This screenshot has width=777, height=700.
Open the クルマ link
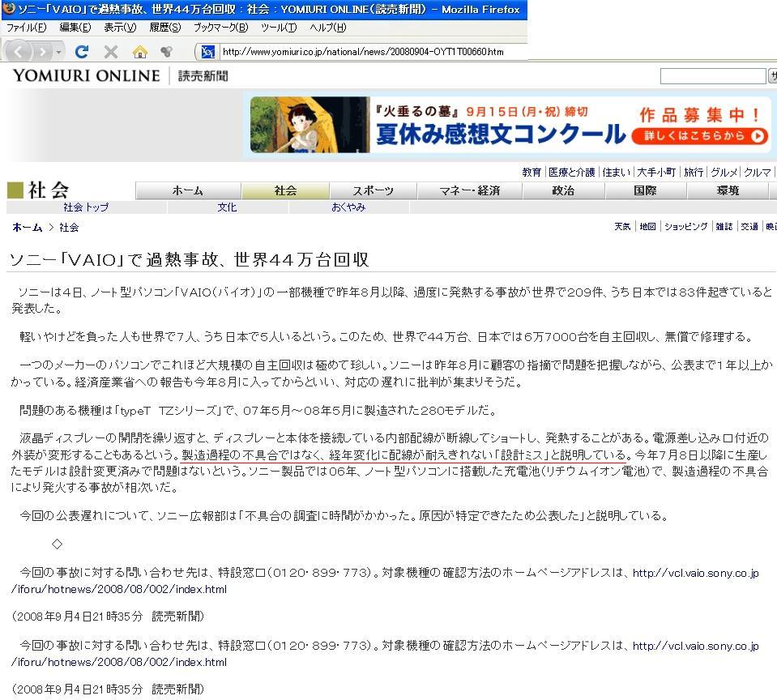click(x=758, y=172)
